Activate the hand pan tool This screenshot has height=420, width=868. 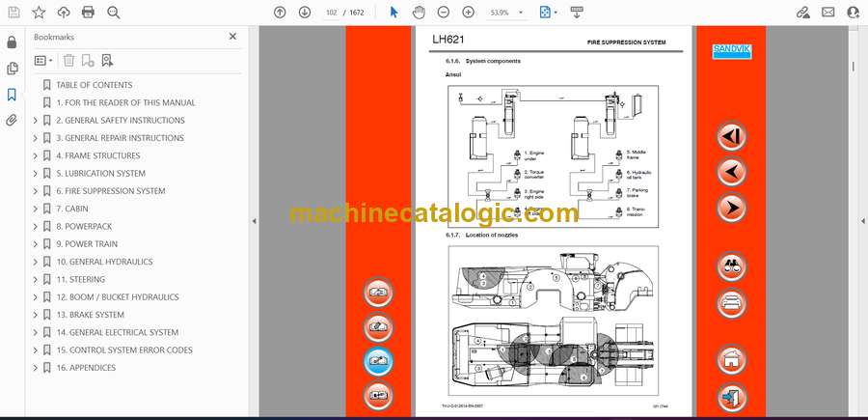420,13
